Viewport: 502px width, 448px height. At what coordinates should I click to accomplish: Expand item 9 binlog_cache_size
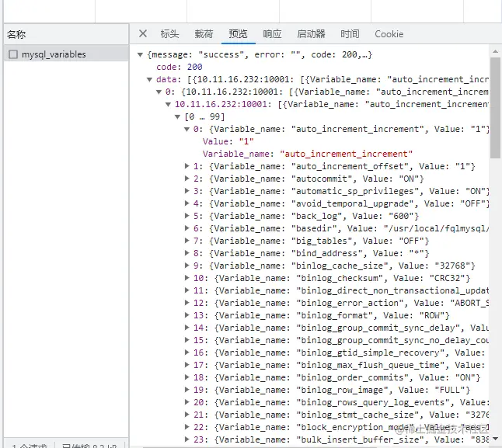click(x=187, y=266)
